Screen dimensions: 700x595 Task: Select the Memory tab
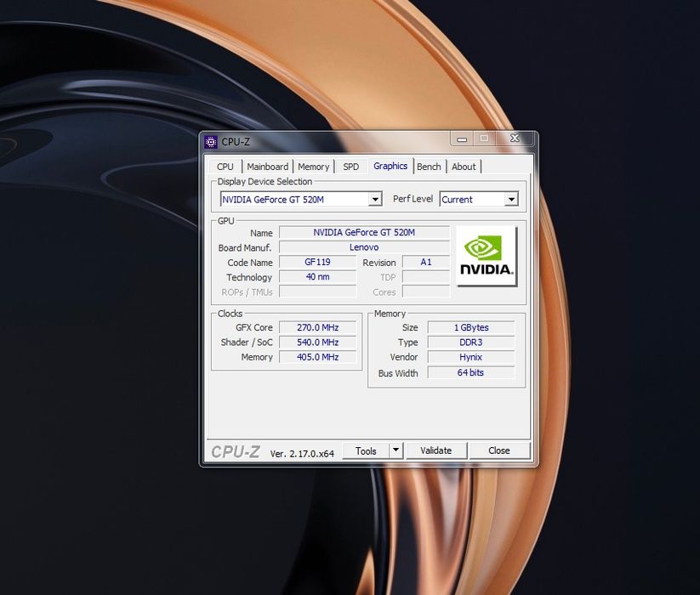(313, 167)
